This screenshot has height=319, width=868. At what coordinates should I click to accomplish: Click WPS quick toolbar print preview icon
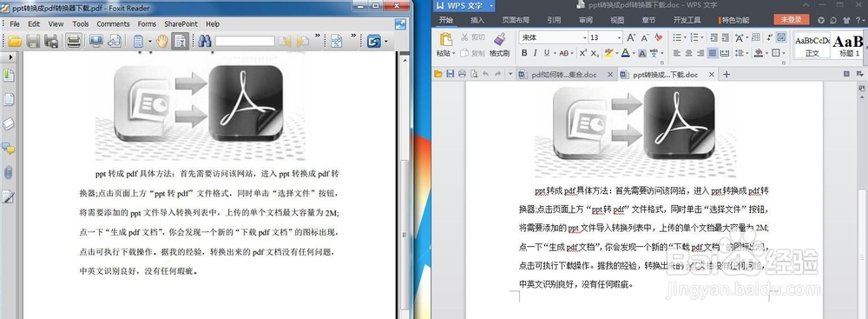coord(474,74)
